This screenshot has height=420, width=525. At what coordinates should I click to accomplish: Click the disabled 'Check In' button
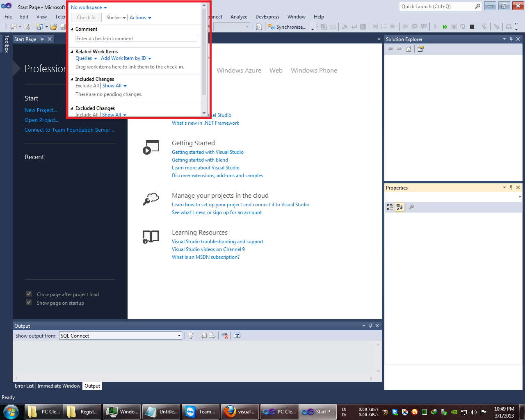(86, 18)
